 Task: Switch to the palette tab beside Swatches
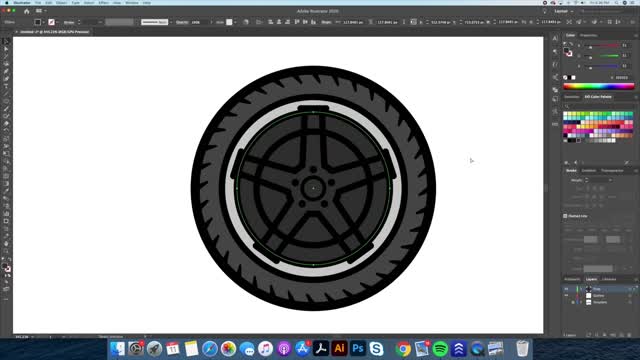(x=598, y=97)
